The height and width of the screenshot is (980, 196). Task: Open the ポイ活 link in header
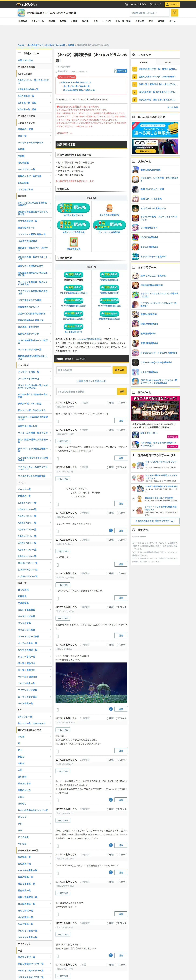click(x=156, y=4)
